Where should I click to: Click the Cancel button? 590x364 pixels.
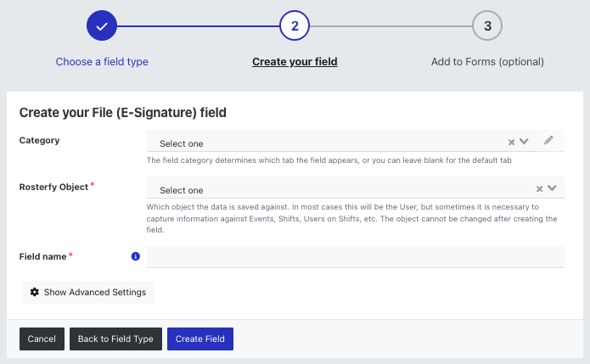pyautogui.click(x=42, y=339)
